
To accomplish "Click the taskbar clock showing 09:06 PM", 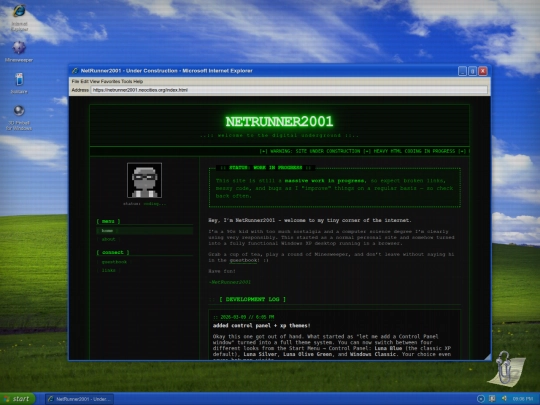I will pos(523,399).
